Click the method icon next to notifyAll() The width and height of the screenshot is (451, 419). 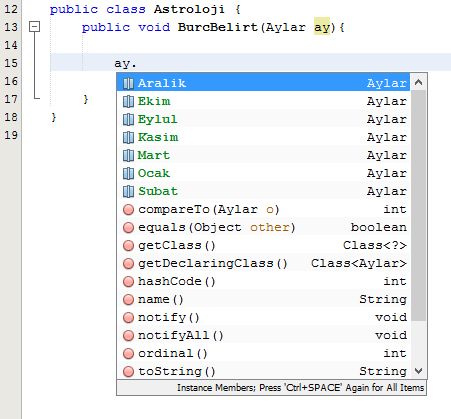tap(128, 335)
